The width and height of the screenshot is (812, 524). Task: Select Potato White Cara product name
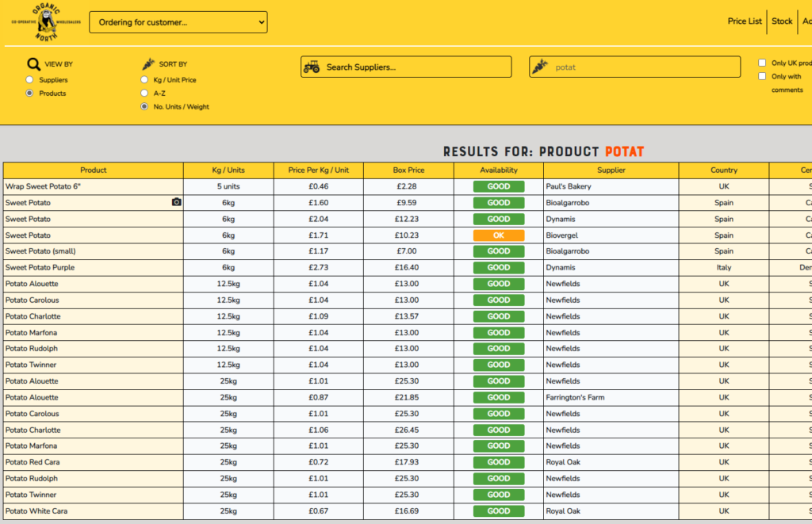click(36, 511)
